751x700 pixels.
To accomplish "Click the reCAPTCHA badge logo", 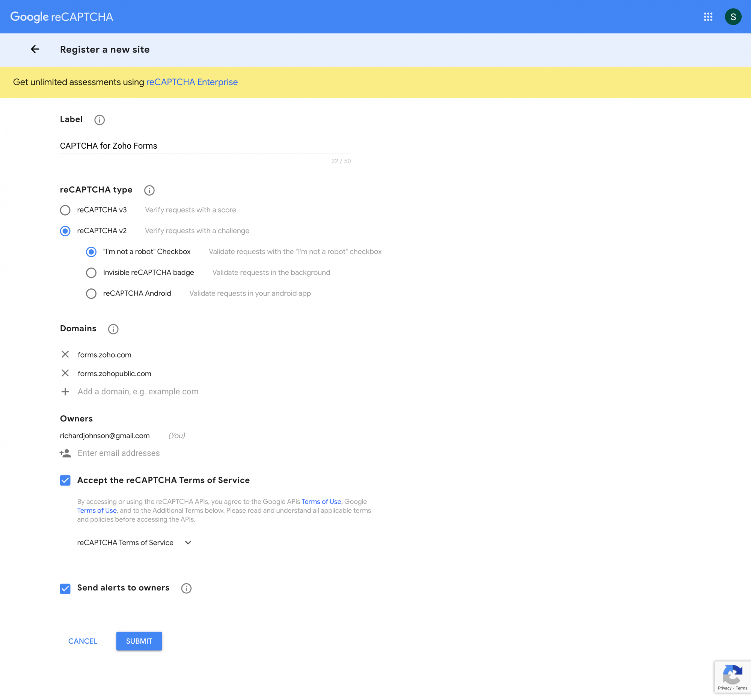I will tap(733, 674).
